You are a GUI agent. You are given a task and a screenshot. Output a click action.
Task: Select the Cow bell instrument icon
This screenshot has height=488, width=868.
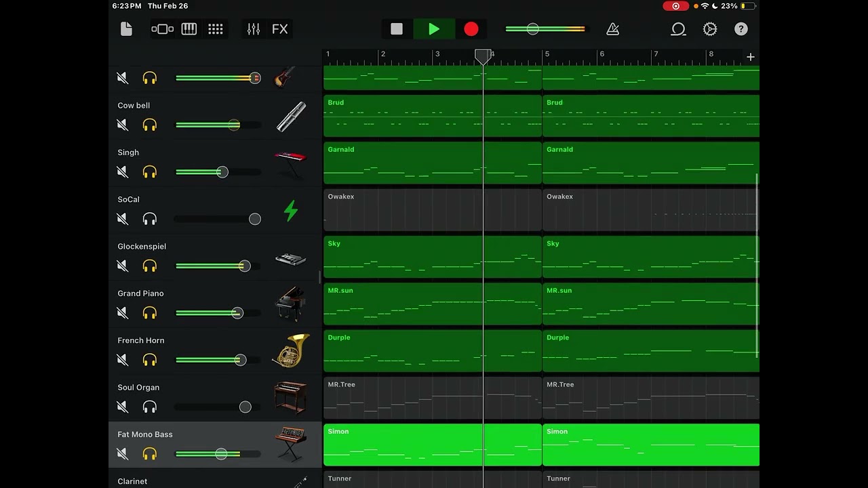(291, 117)
